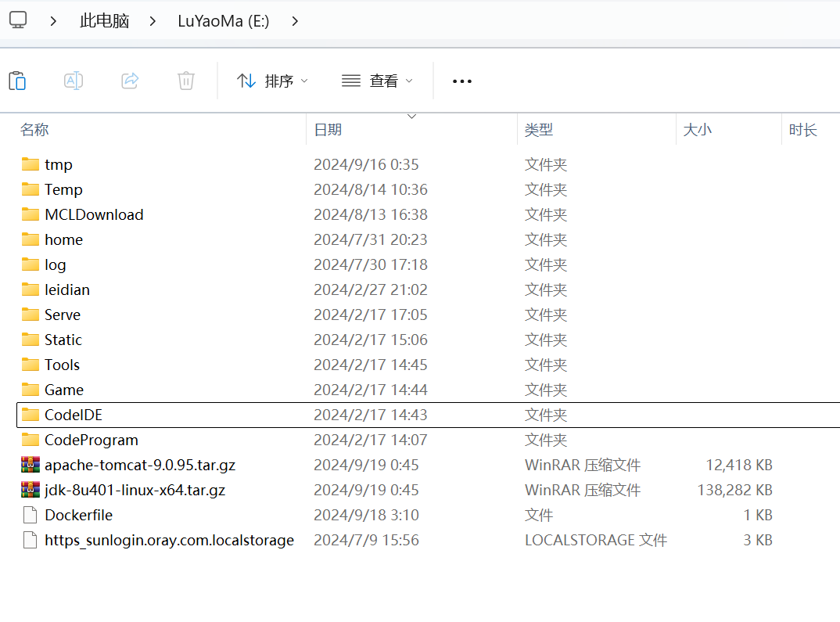
Task: Click the sort arrow above 日期 column
Action: [x=412, y=117]
